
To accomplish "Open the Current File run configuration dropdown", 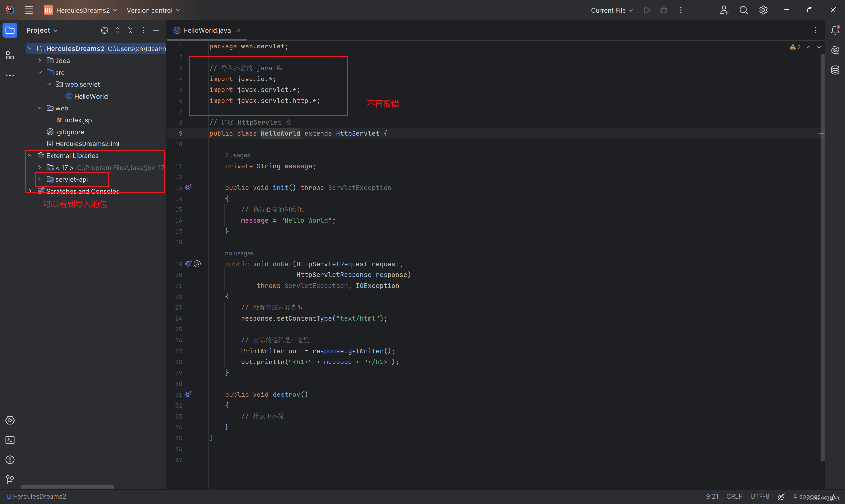I will click(x=611, y=10).
